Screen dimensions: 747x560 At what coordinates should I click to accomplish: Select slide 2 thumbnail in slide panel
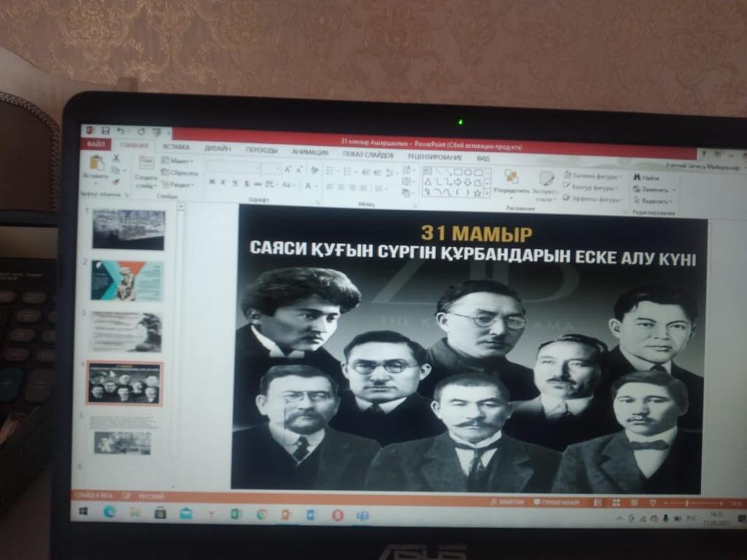[128, 281]
